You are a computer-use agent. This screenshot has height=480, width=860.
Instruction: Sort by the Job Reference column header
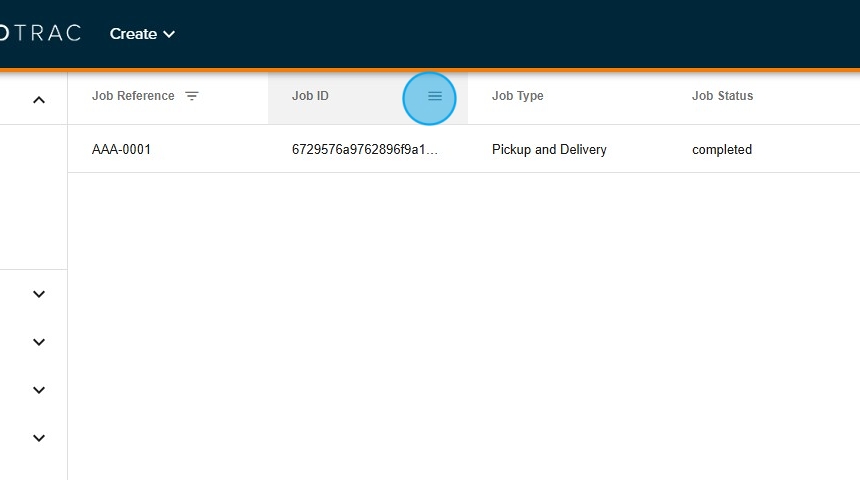(x=133, y=97)
